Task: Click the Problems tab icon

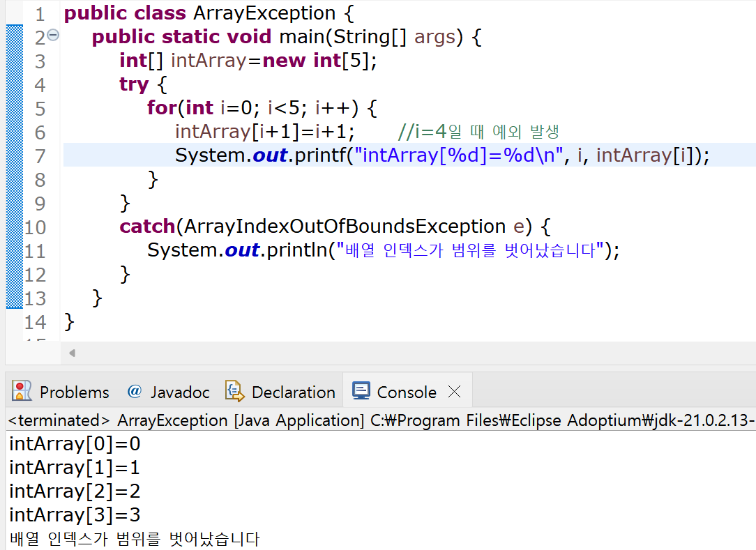Action: coord(22,391)
